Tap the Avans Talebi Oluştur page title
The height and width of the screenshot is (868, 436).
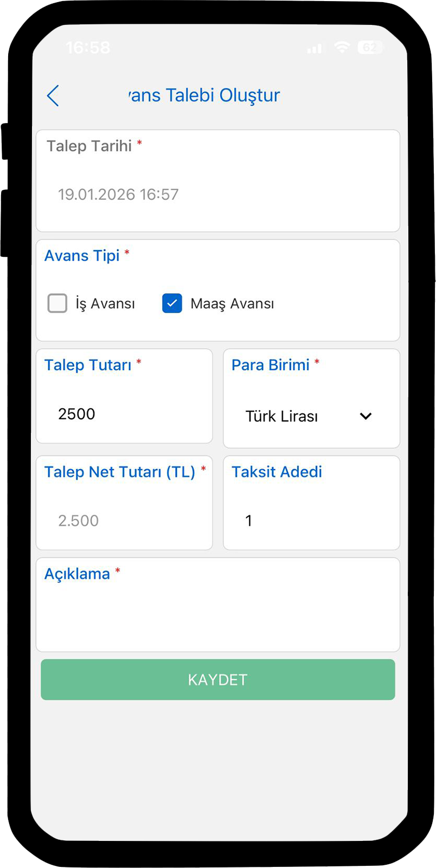pos(204,95)
